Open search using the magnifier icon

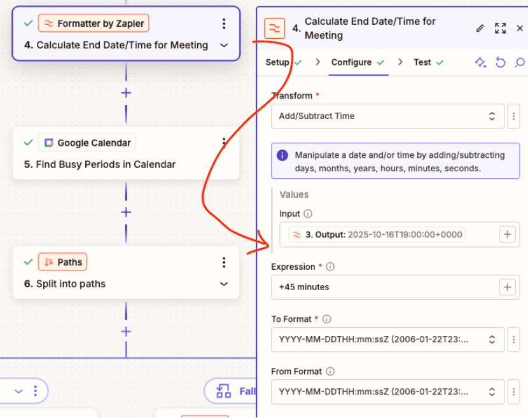coord(519,62)
